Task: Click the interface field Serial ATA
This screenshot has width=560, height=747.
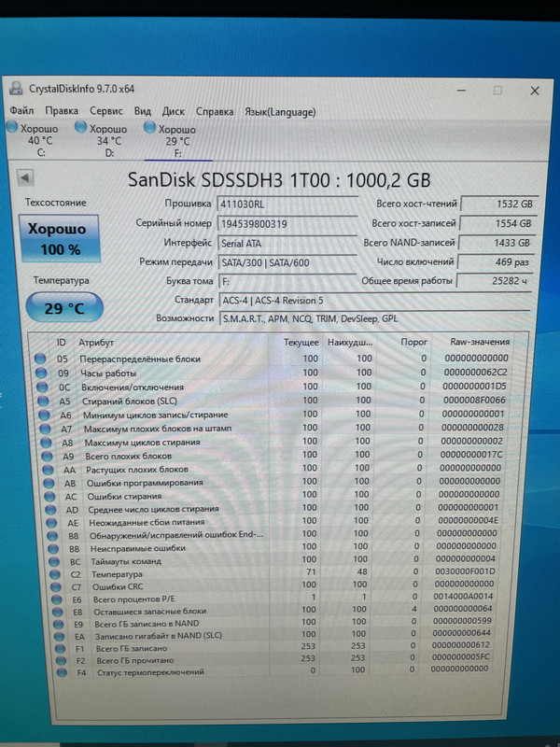Action: click(287, 244)
